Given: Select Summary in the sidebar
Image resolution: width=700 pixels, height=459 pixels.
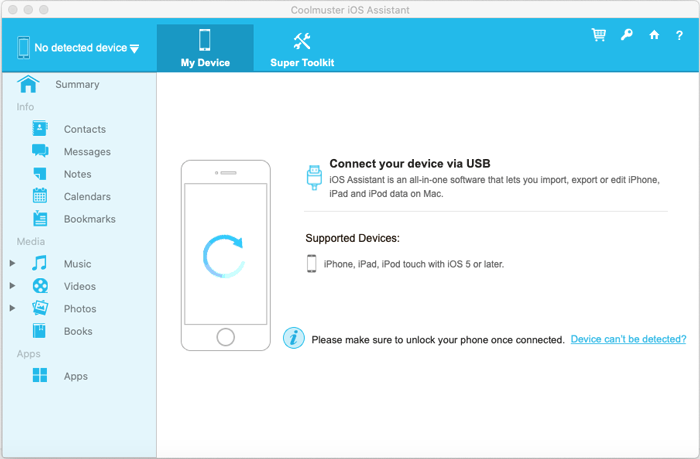Looking at the screenshot, I should 77,84.
